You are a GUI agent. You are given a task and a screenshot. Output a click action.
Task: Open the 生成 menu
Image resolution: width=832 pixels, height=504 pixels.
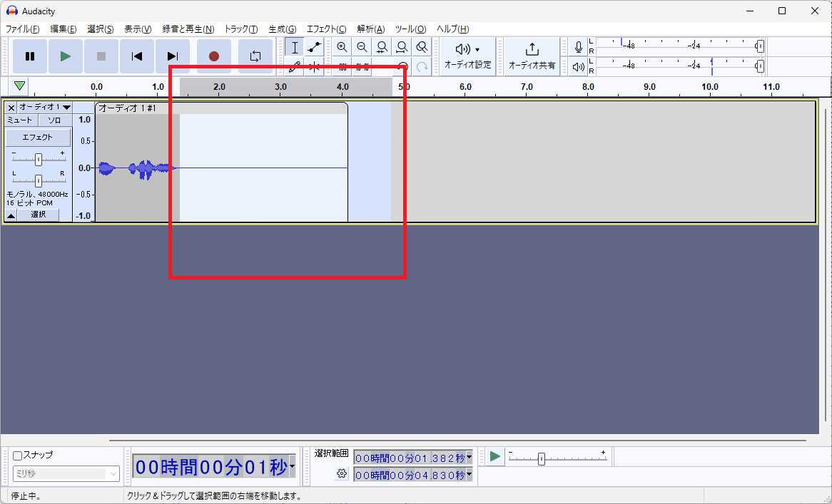coord(283,29)
